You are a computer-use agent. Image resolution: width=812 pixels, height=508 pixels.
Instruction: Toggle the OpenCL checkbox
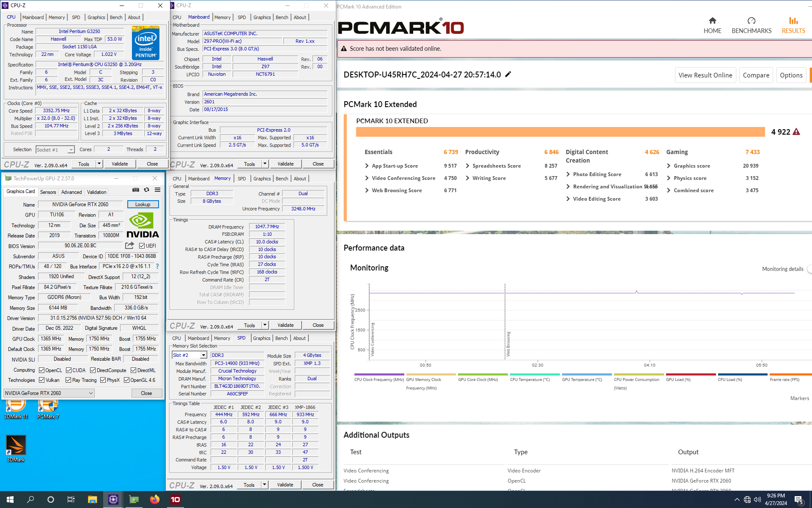pyautogui.click(x=42, y=370)
